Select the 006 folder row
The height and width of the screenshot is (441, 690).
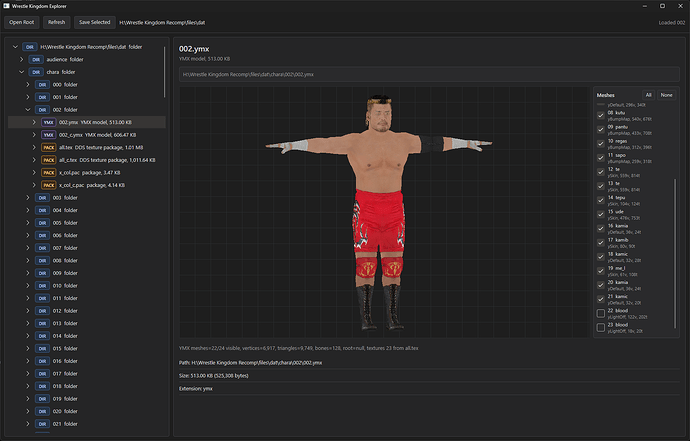(87, 235)
